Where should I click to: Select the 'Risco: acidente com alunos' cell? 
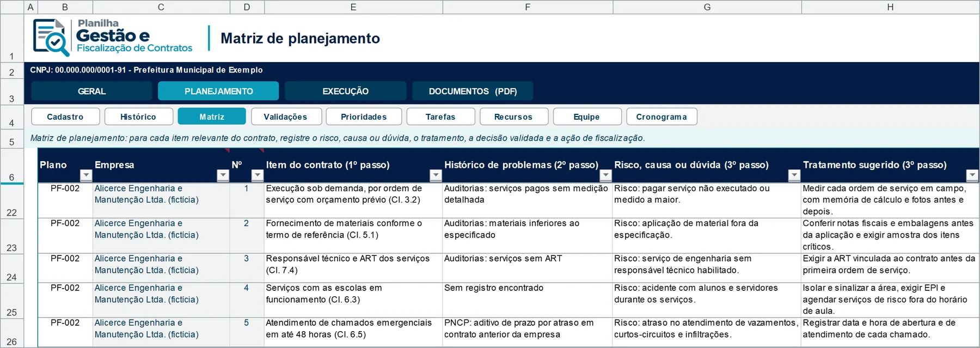707,300
